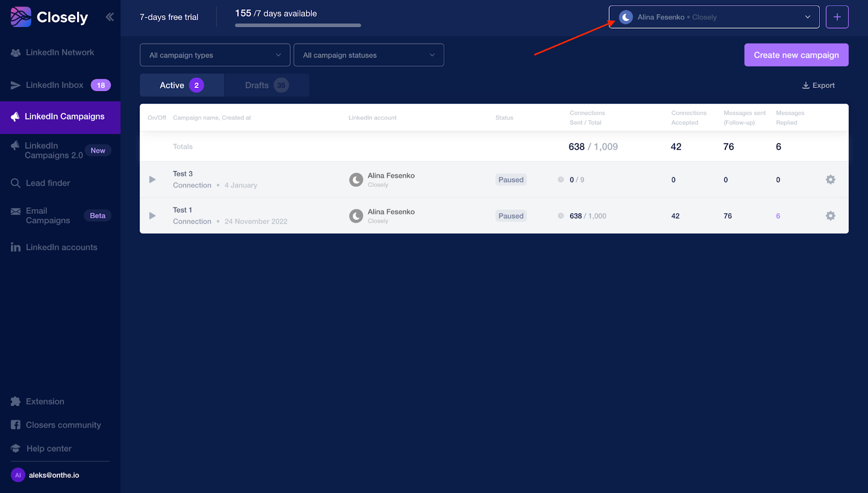Click the LinkedIn Campaigns 2.0 megaphone icon

tap(15, 145)
